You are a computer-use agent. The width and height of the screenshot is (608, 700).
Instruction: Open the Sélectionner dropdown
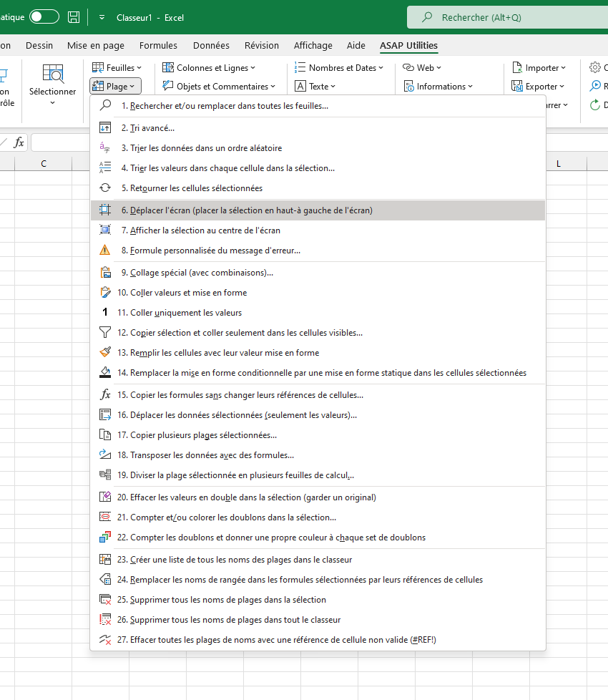(x=53, y=86)
